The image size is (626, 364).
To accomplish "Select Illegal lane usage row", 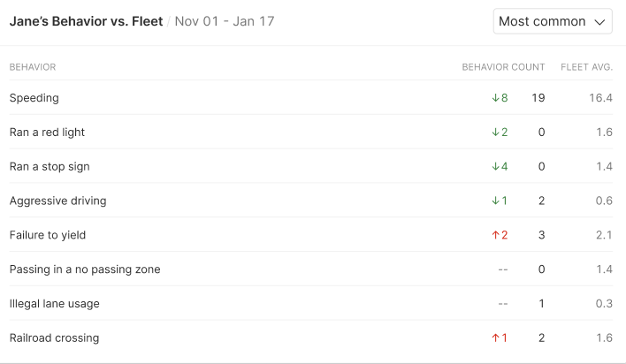I will [54, 304].
